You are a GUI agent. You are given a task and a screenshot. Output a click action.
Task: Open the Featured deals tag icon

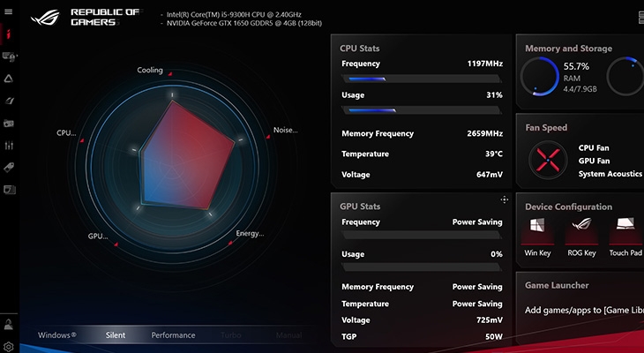9,168
